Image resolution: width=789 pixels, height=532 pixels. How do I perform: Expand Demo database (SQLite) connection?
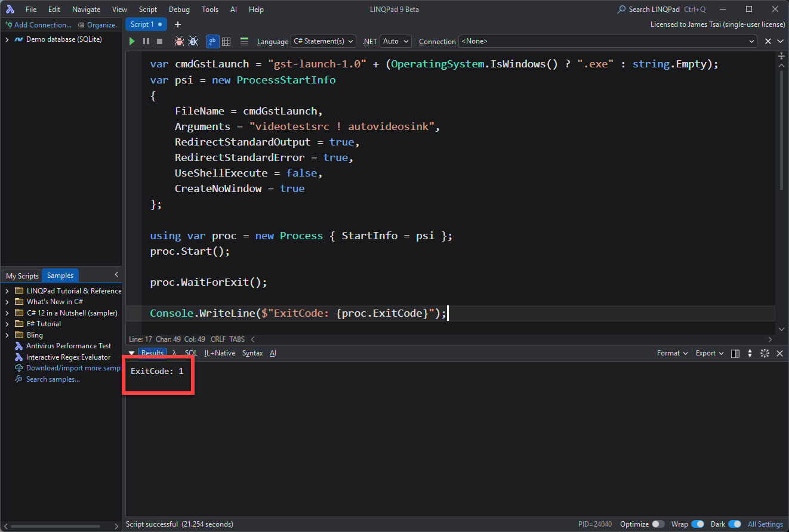[x=7, y=39]
